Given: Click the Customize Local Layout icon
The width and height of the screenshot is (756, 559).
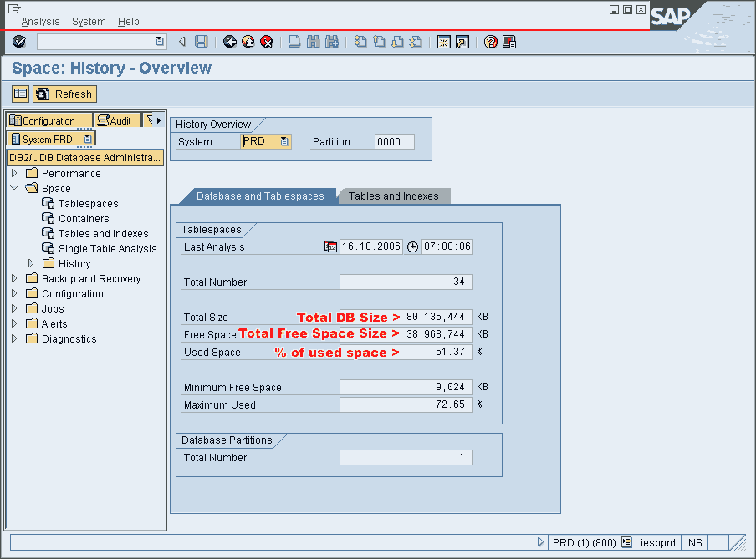Looking at the screenshot, I should click(x=509, y=42).
